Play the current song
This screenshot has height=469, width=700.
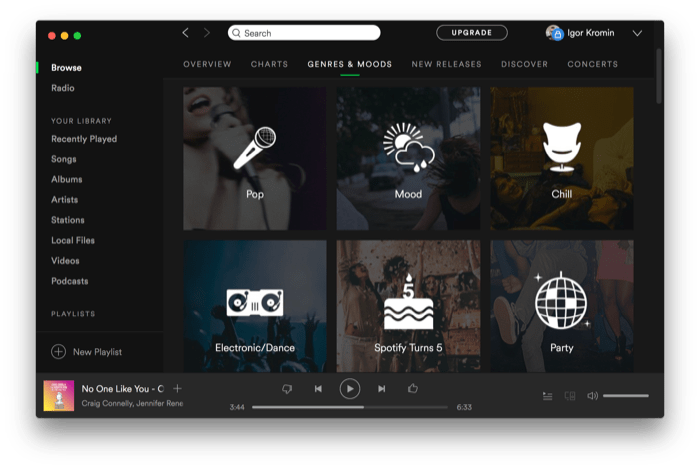click(x=350, y=389)
